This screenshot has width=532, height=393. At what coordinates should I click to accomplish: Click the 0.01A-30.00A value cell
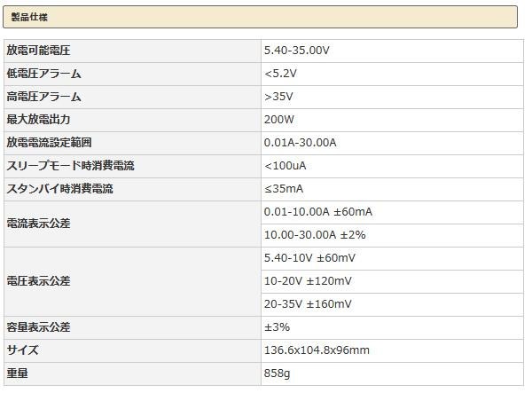300,143
